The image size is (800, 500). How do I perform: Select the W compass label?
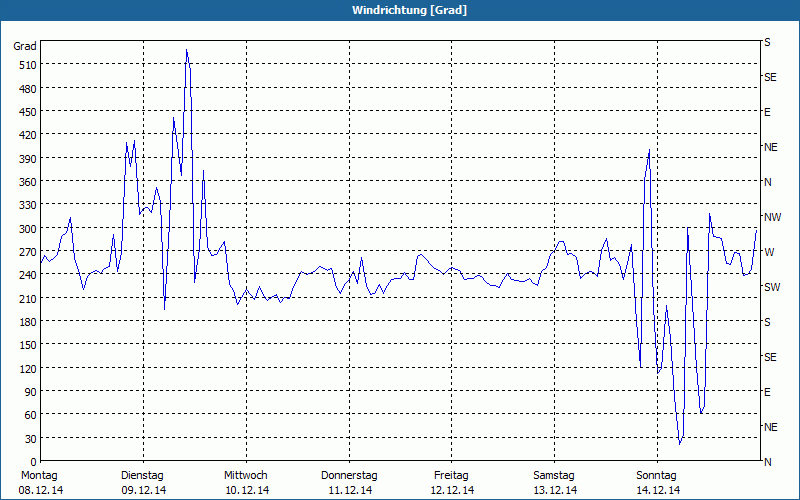click(769, 252)
